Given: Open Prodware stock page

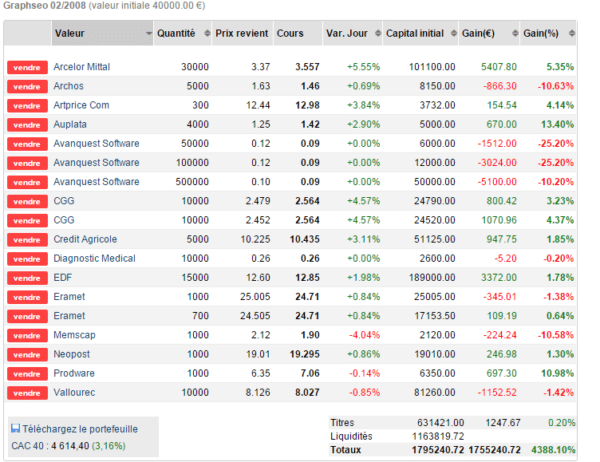Looking at the screenshot, I should pyautogui.click(x=74, y=373).
